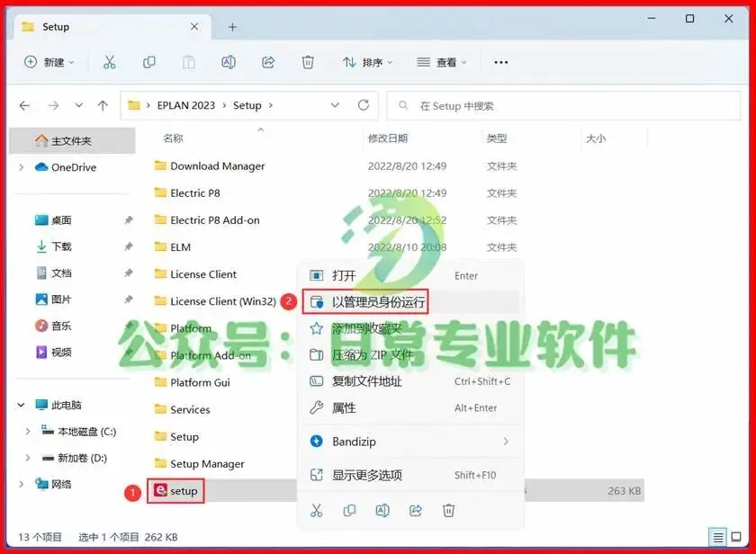Add a new tab with the plus button
The height and width of the screenshot is (554, 756).
click(232, 27)
